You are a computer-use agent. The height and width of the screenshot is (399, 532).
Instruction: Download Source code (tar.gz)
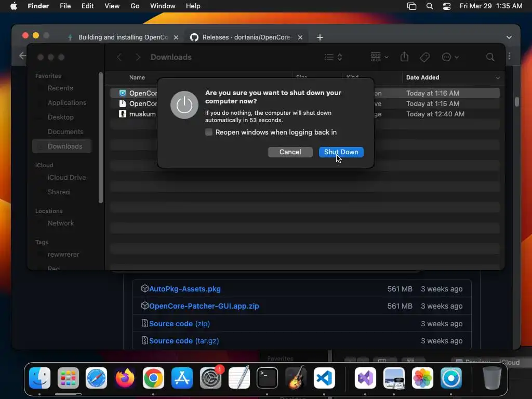point(183,341)
